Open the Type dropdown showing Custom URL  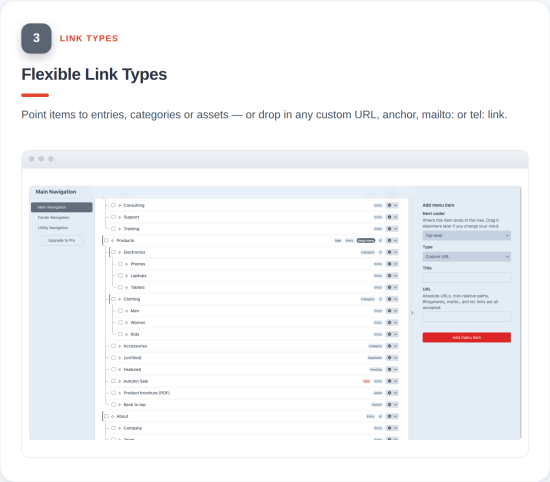(467, 256)
